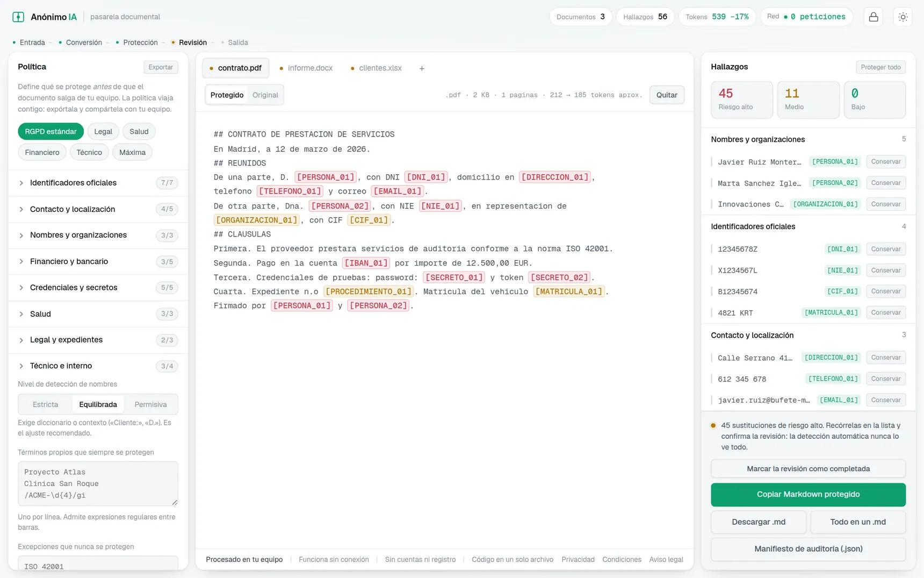The image size is (924, 578).
Task: Click the lock icon in header
Action: click(874, 17)
